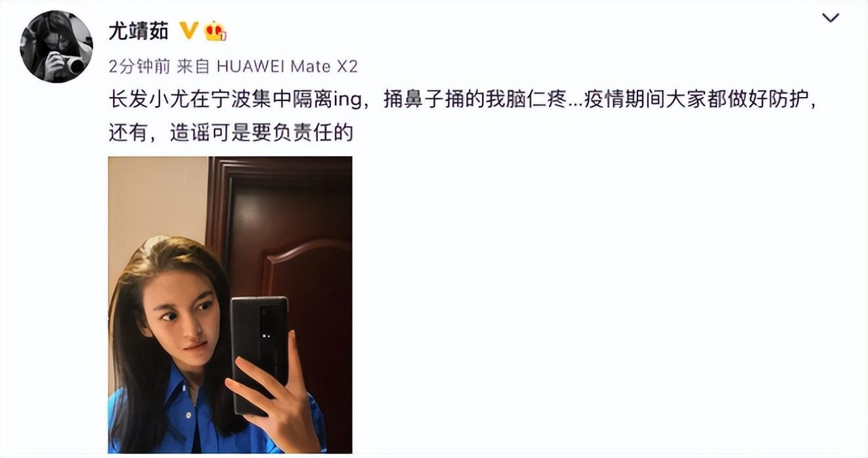This screenshot has width=868, height=458.
Task: Open the poster's round profile avatar
Action: click(56, 47)
